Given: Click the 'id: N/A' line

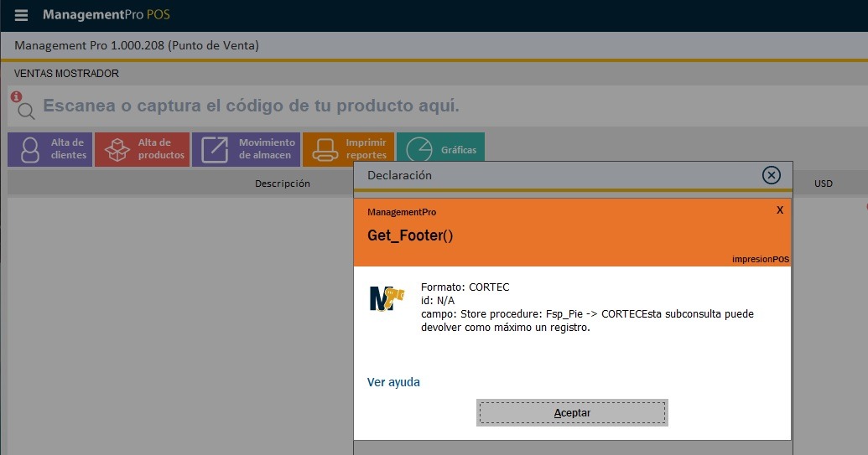Looking at the screenshot, I should tap(438, 301).
